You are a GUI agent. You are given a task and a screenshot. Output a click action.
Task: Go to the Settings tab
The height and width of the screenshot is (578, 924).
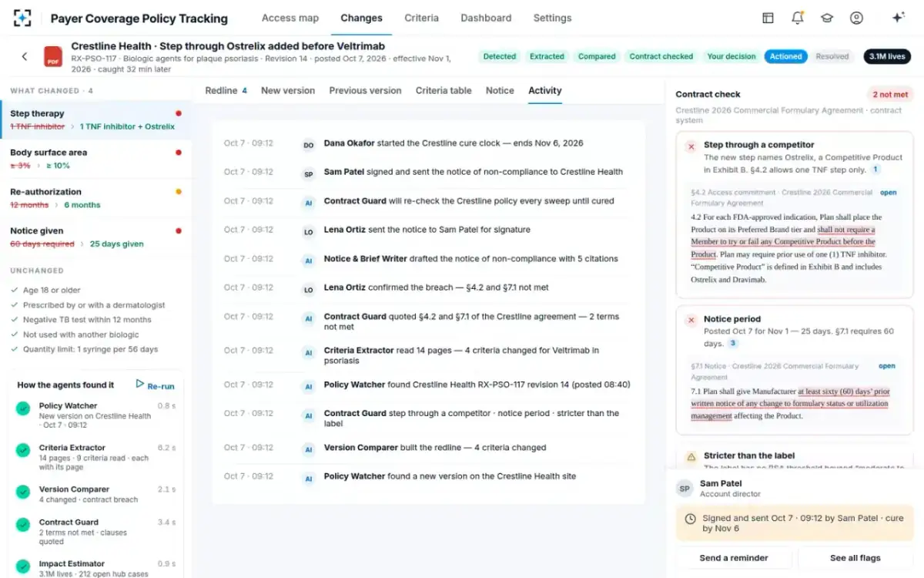552,18
